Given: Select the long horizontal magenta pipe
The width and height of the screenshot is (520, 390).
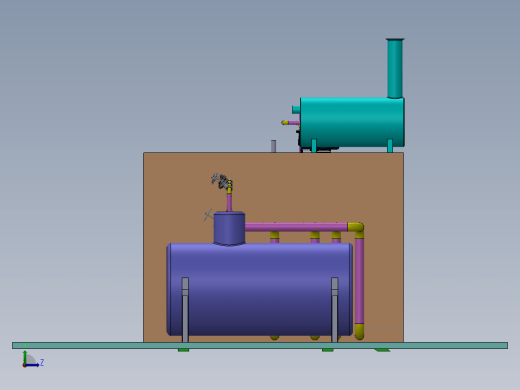Looking at the screenshot, I should [296, 227].
